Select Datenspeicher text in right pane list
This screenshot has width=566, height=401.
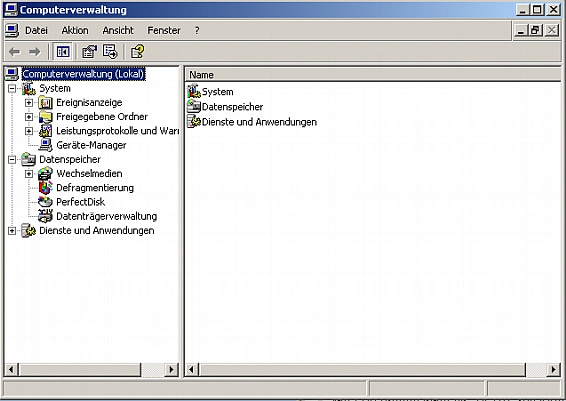[x=232, y=107]
